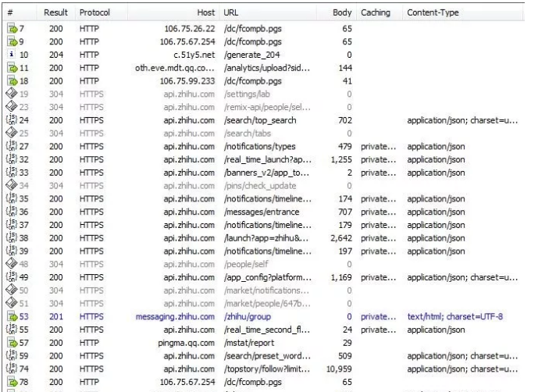Screen dimensions: 556x392
Task: Select the /topstory/follow?limit... URL
Action: (266, 369)
